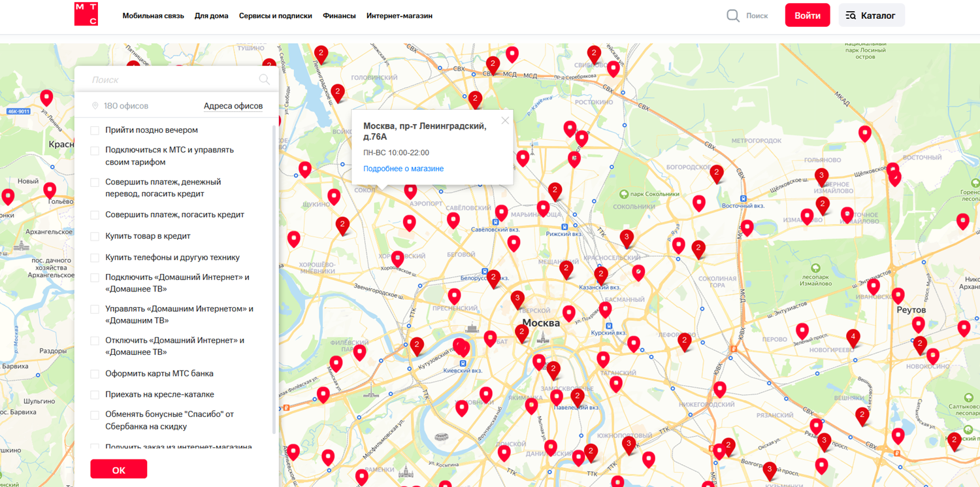Screen dimensions: 980x487
Task: Check 'Подключиться к МТС и управлять своим тарифом'
Action: click(95, 150)
